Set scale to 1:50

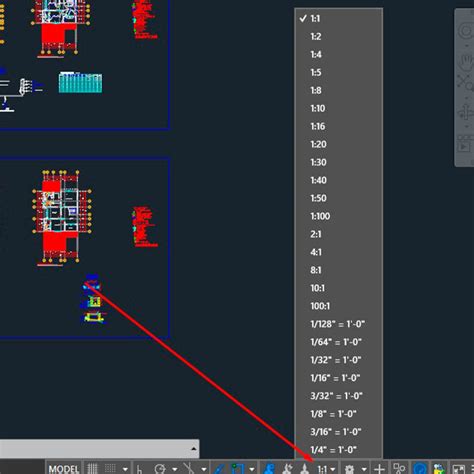339,198
